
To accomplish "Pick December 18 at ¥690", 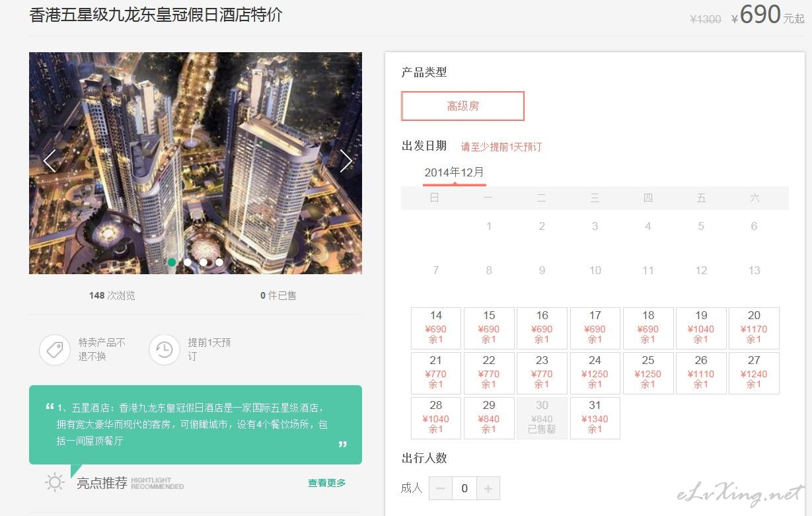I will click(x=648, y=328).
